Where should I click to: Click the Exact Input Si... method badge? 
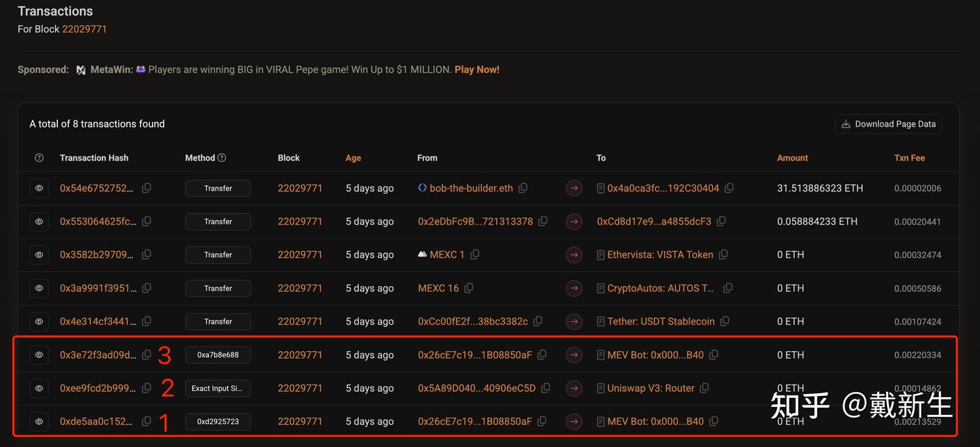pyautogui.click(x=218, y=388)
